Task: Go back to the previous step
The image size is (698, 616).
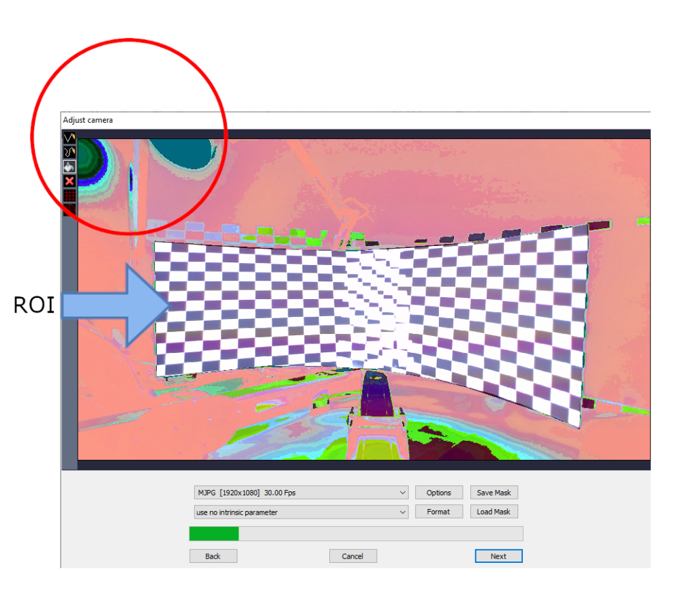Action: [x=213, y=555]
